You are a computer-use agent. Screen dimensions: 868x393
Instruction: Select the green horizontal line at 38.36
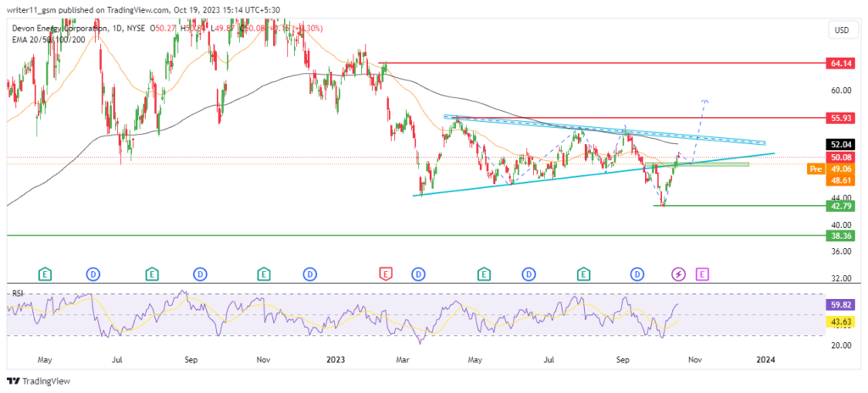point(415,235)
